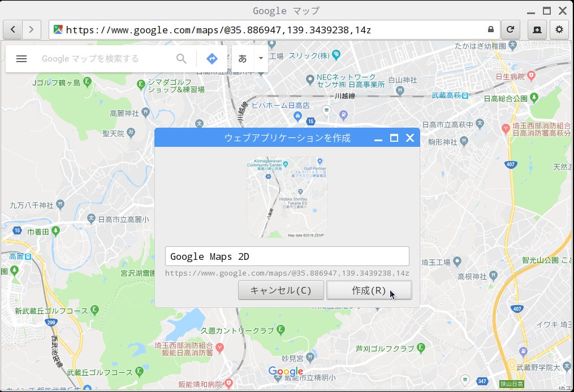574x392 pixels.
Task: Select the 新武蔵丘ゴルフコース marker
Action: pos(94,310)
